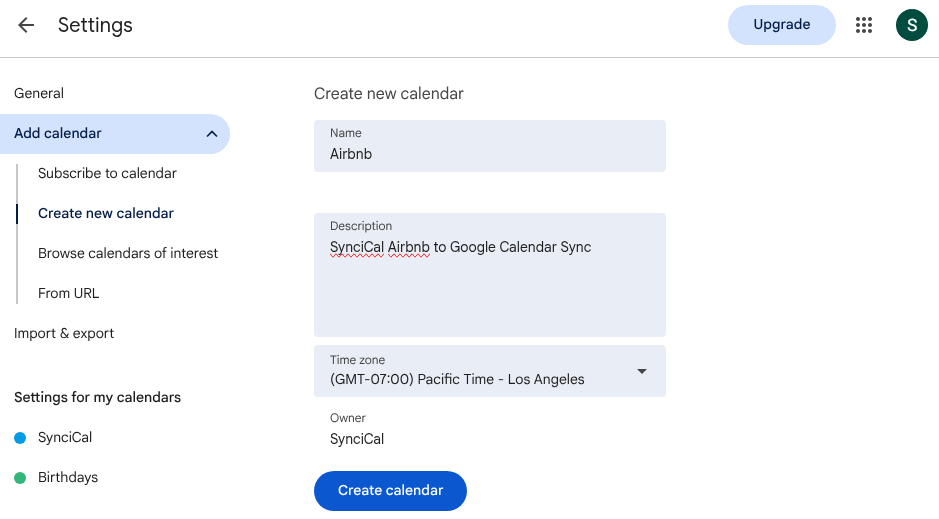Collapse the Add calendar section
Image resolution: width=939 pixels, height=519 pixels.
click(211, 134)
